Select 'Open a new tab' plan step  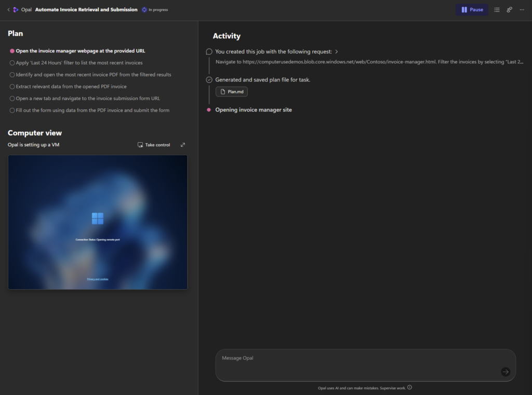88,99
